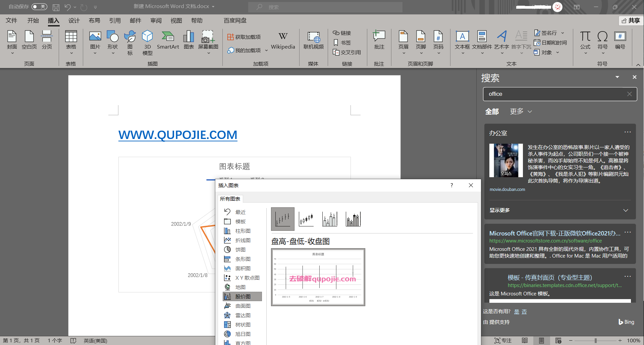
Task: Click zoom in plus button
Action: (x=620, y=341)
